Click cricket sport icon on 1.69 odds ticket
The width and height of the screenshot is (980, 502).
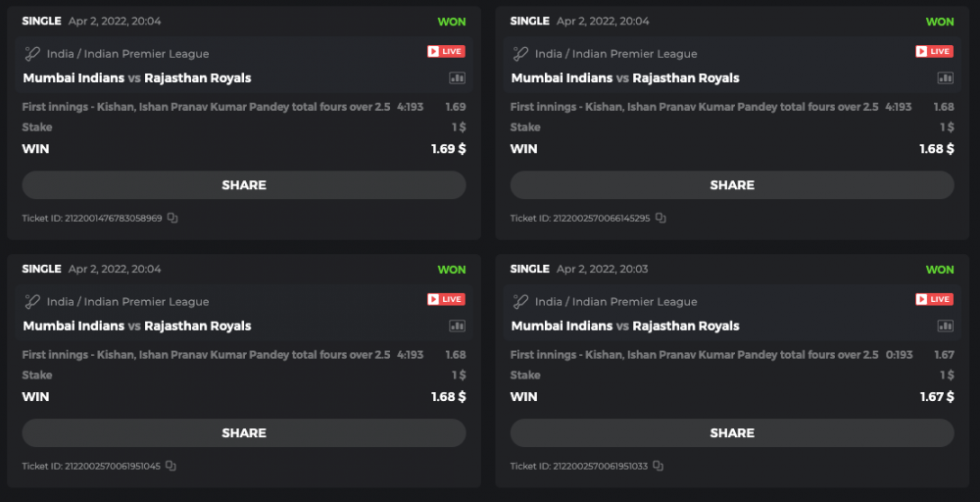32,54
